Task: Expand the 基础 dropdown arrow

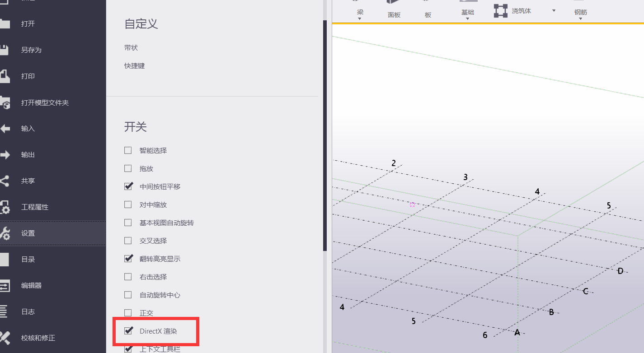Action: point(467,19)
